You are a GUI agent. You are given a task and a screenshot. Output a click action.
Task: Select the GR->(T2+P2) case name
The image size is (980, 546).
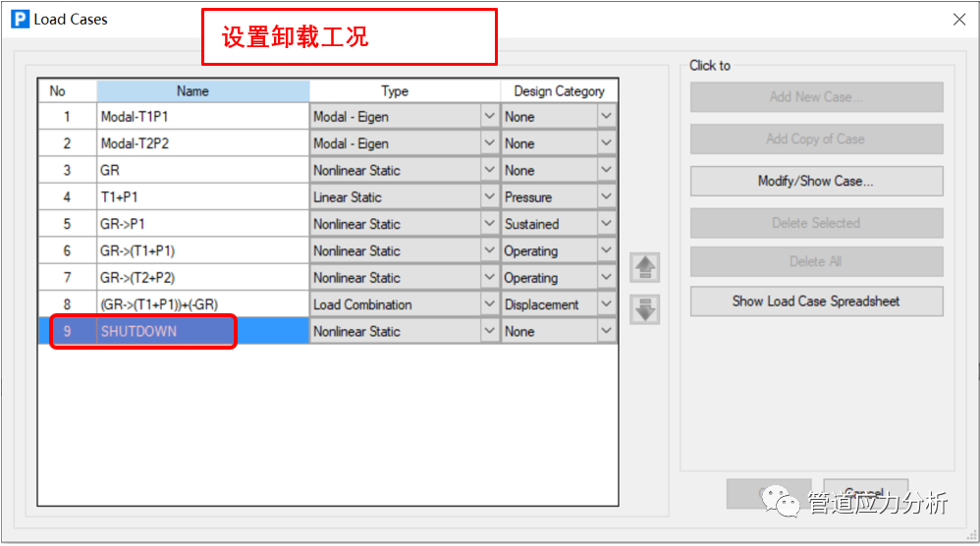[203, 277]
